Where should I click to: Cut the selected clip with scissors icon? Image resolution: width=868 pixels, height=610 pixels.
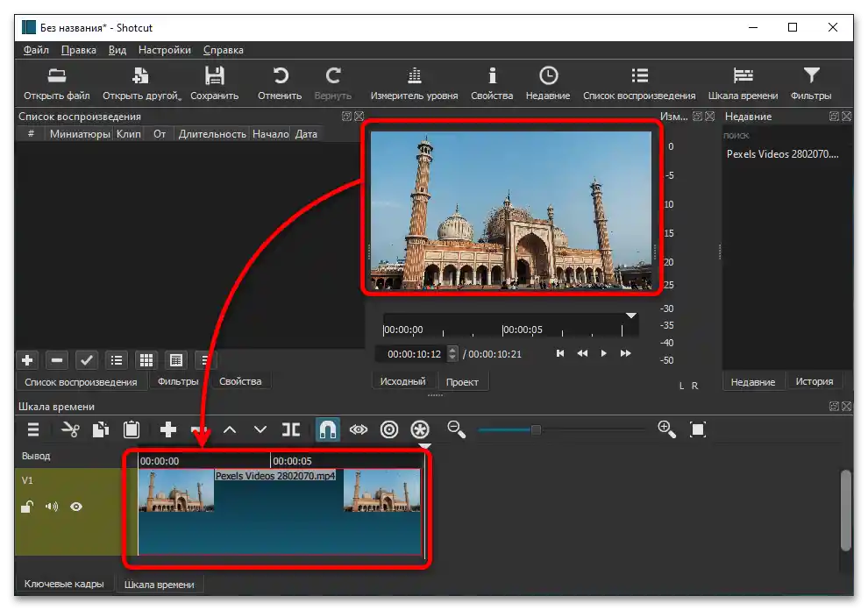tap(70, 429)
